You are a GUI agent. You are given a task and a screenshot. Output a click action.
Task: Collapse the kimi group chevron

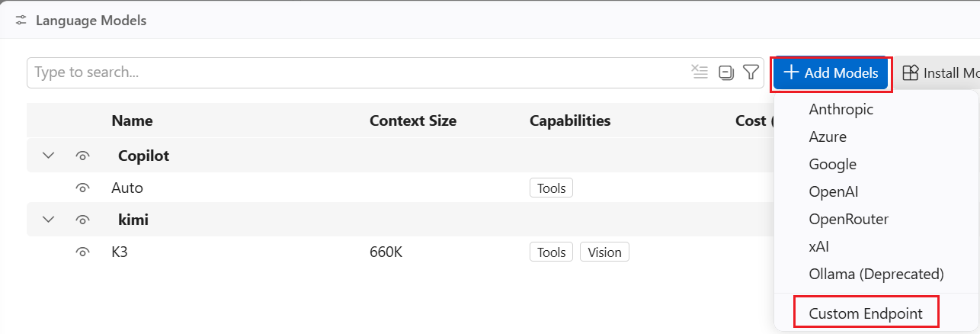[x=49, y=220]
